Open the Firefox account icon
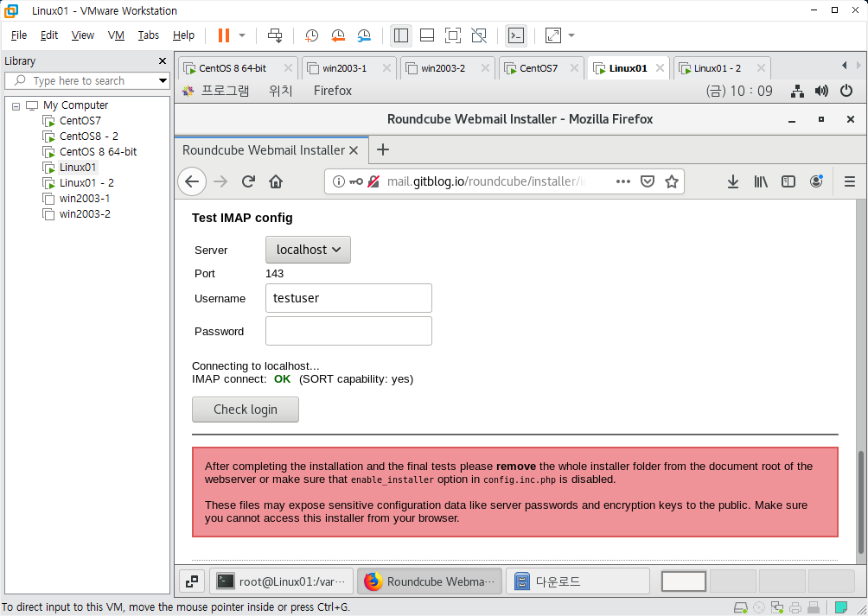The image size is (868, 616). coord(816,181)
